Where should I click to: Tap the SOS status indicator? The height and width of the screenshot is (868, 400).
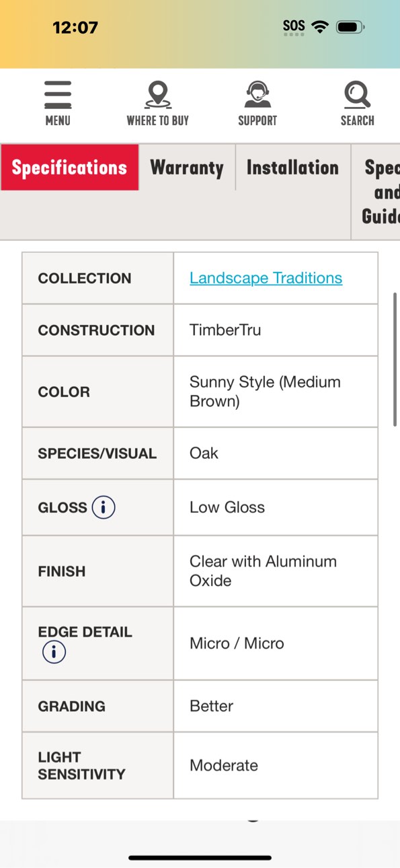pos(294,27)
